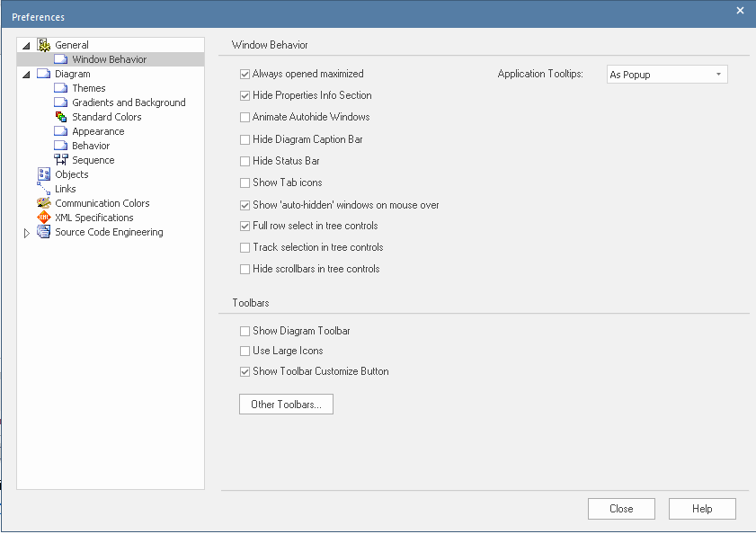Click the Source Code Engineering icon
Viewport: 756px width, 534px height.
(x=43, y=231)
